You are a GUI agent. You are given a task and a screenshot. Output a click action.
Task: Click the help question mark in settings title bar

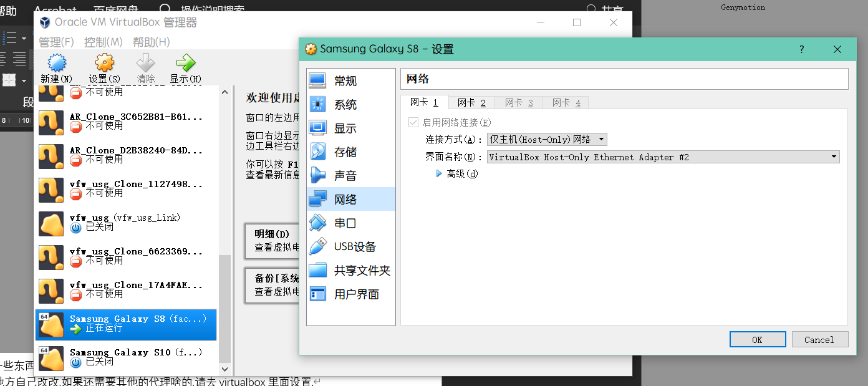802,49
